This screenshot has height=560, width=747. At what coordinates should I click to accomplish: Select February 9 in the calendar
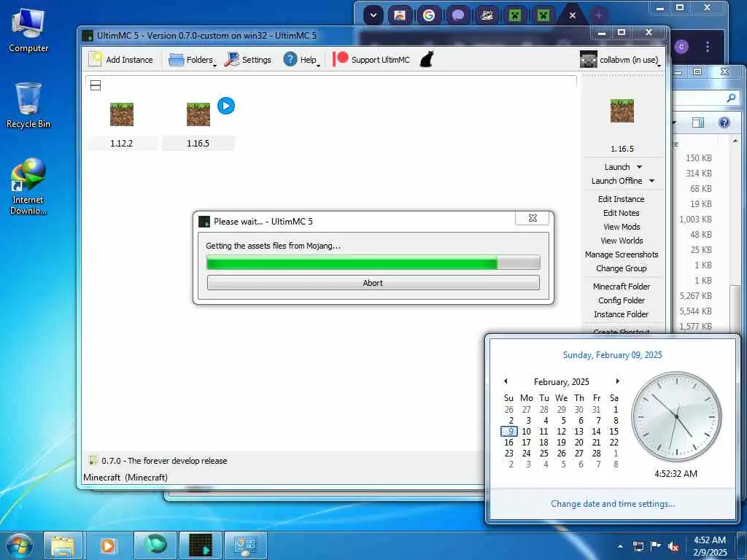click(x=509, y=431)
